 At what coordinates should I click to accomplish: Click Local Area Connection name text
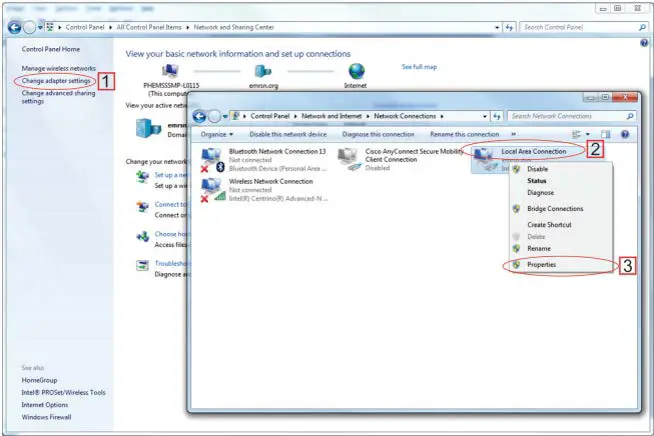[533, 151]
